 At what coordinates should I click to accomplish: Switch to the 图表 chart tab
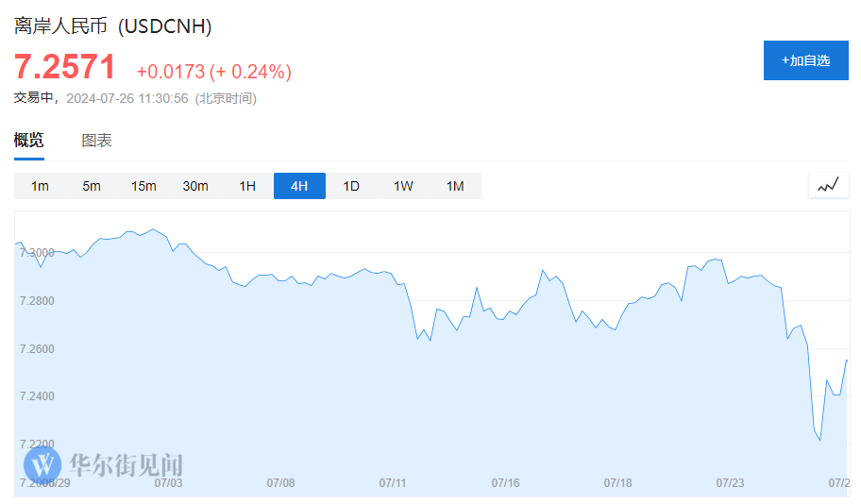pyautogui.click(x=96, y=141)
